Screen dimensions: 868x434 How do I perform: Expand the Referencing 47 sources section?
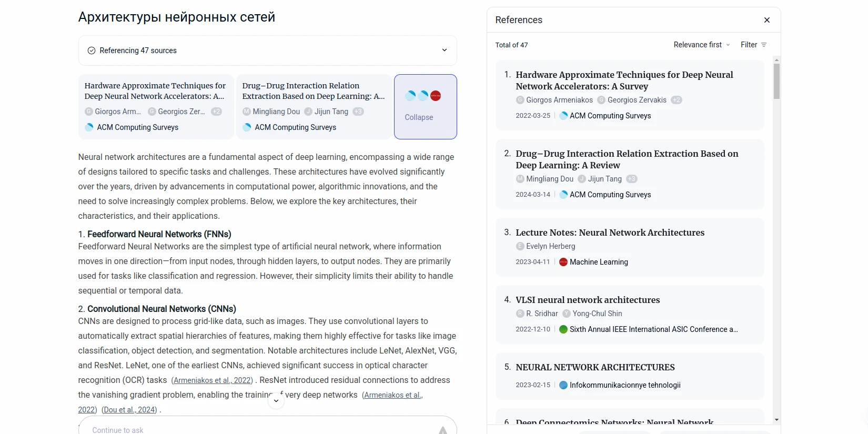[x=444, y=51]
